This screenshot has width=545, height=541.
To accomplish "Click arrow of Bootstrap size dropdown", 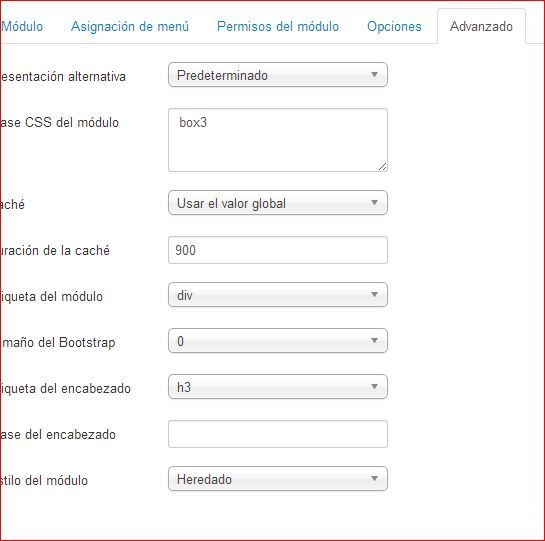I will [x=374, y=341].
